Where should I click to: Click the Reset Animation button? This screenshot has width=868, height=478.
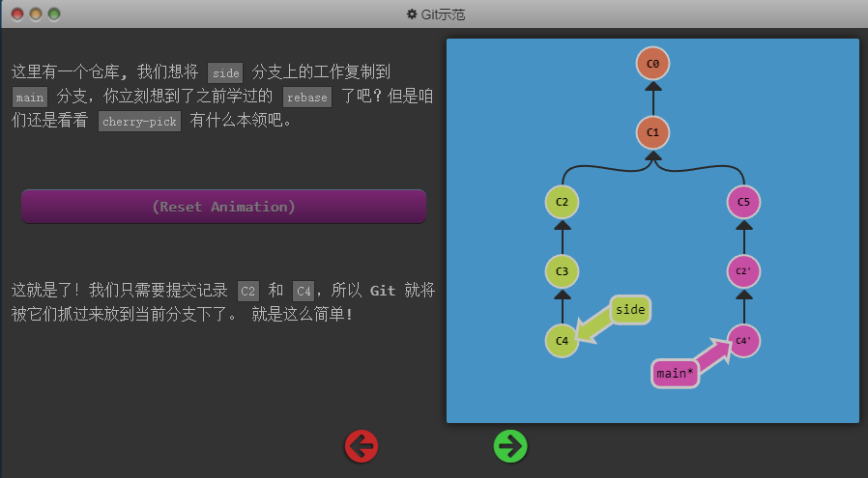(x=223, y=207)
